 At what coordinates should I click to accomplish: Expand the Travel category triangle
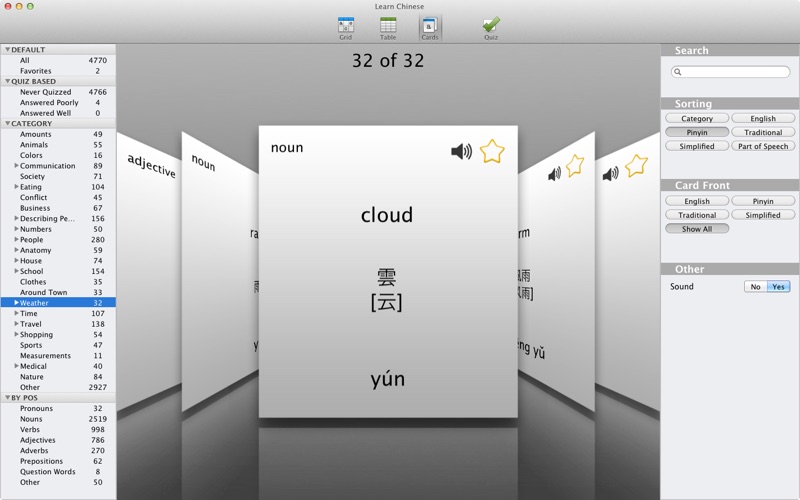click(16, 324)
